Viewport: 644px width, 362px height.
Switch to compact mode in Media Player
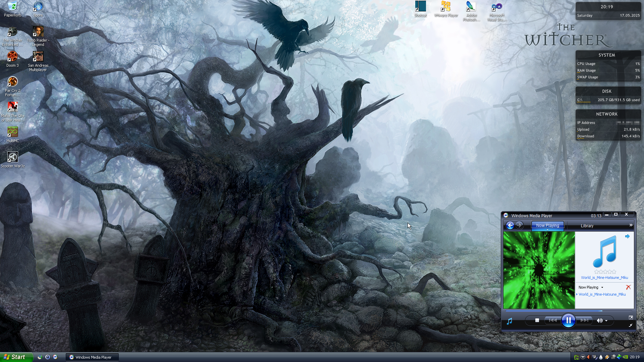click(x=631, y=325)
